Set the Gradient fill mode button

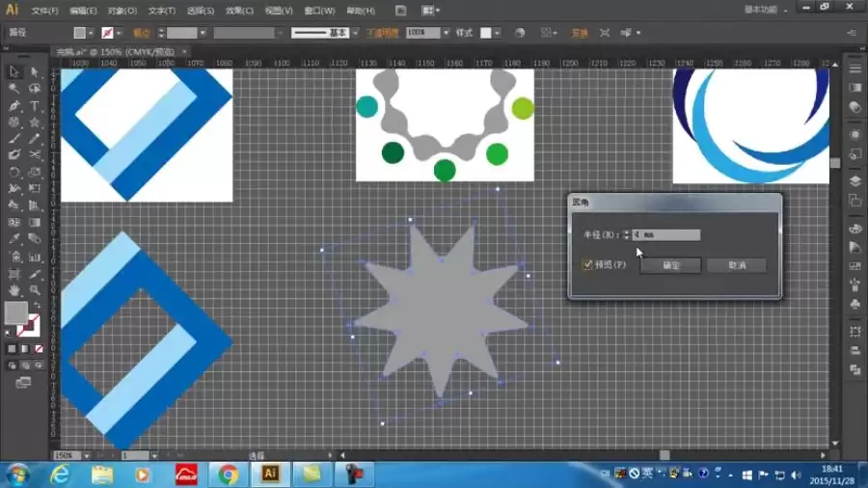[25, 348]
